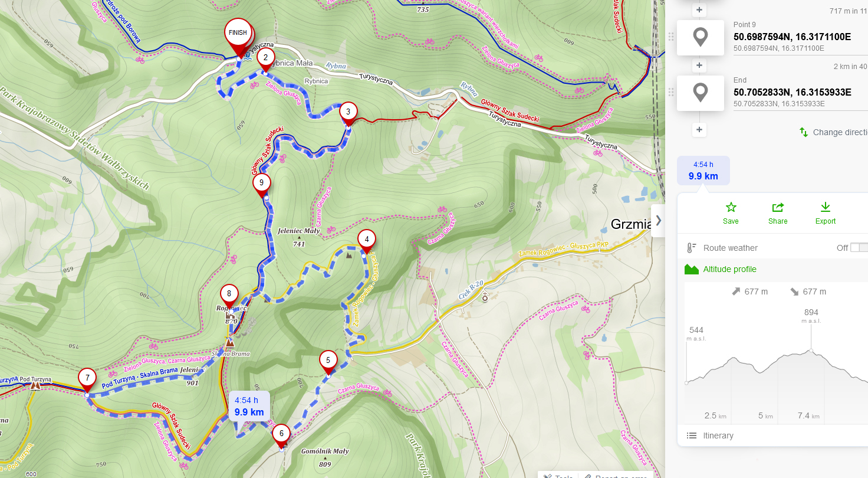This screenshot has height=478, width=868.
Task: Click the 4:54 h 9.9 km map label
Action: click(249, 407)
